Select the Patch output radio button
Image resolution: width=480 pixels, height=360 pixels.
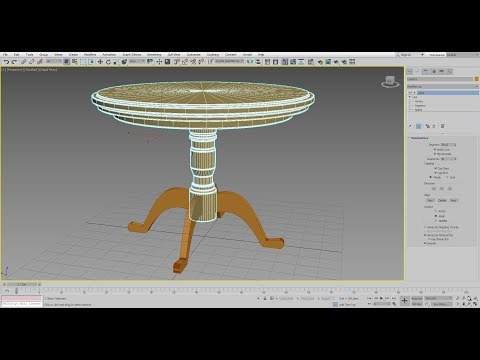[x=436, y=211]
